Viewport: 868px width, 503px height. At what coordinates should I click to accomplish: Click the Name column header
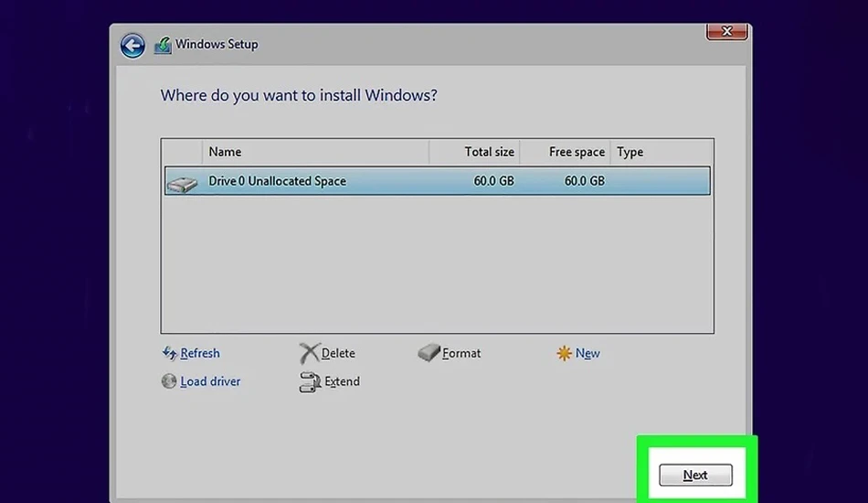click(315, 152)
